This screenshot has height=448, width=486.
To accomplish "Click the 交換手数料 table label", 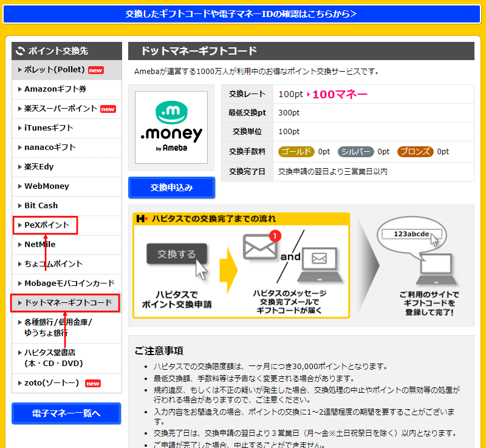I will (247, 152).
